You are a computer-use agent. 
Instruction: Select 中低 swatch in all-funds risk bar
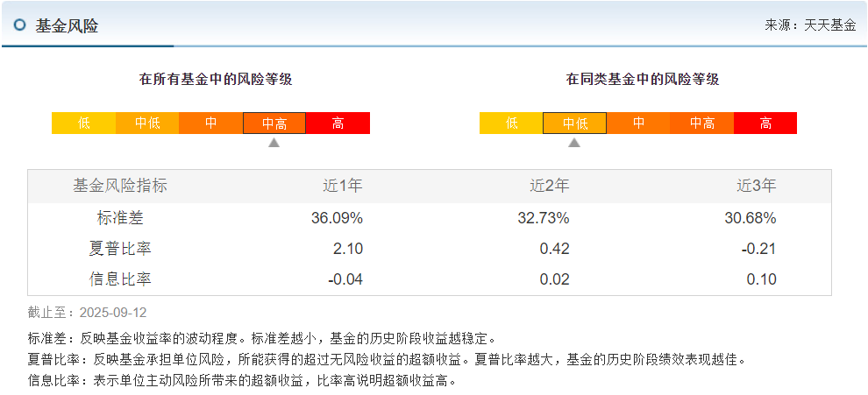(x=147, y=123)
